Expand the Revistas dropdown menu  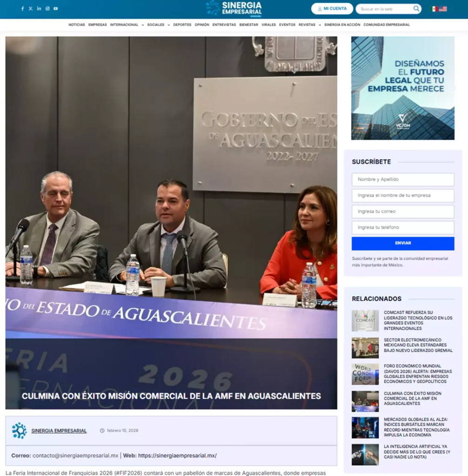click(x=309, y=25)
